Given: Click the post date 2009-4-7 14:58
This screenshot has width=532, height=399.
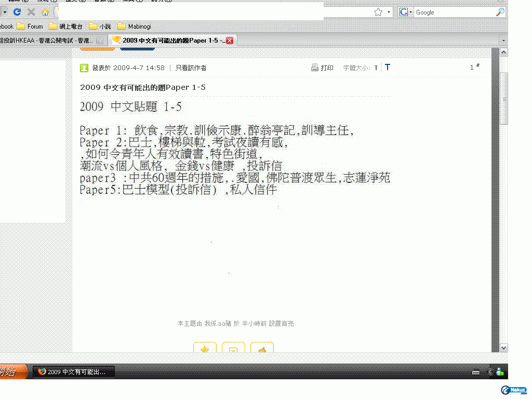Looking at the screenshot, I should click(x=139, y=68).
